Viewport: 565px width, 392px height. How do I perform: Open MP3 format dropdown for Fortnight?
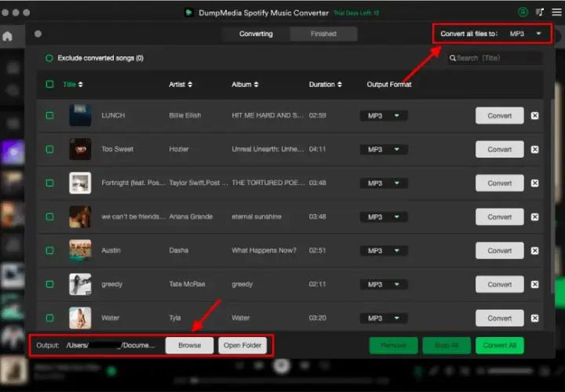384,183
